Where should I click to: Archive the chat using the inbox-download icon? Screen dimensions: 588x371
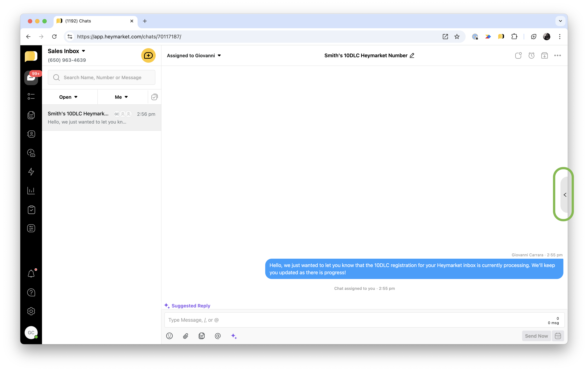544,55
